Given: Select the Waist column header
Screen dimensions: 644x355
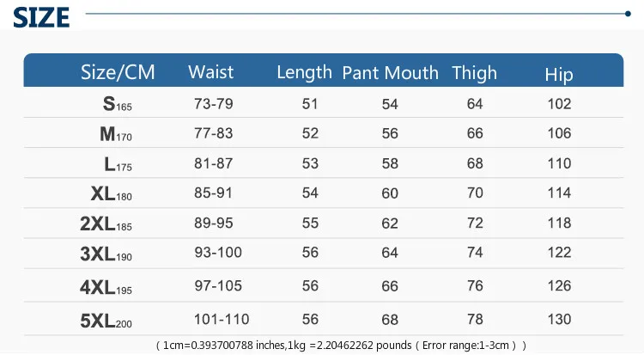Looking at the screenshot, I should (x=210, y=71).
